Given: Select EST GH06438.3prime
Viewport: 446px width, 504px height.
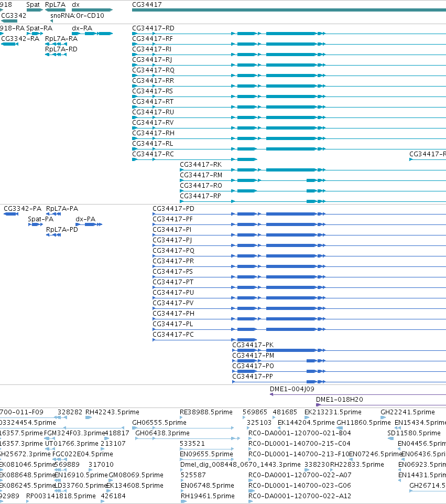Looking at the screenshot, I should 162,433.
